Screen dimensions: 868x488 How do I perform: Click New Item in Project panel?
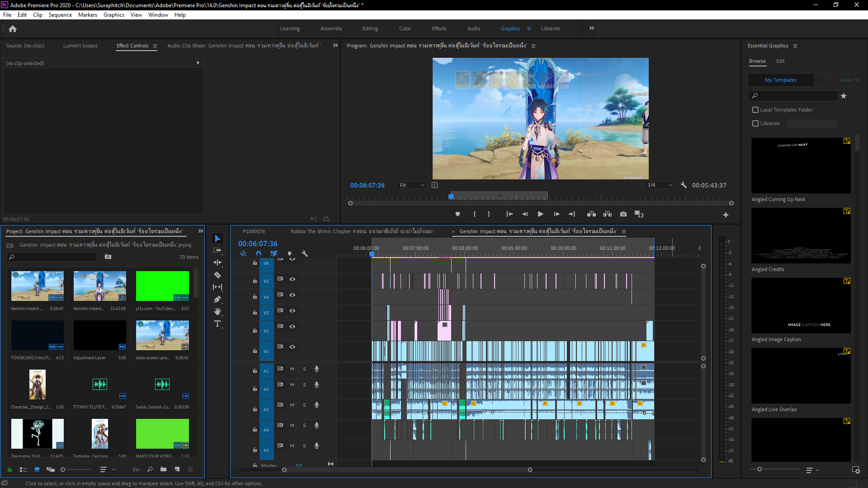(177, 469)
